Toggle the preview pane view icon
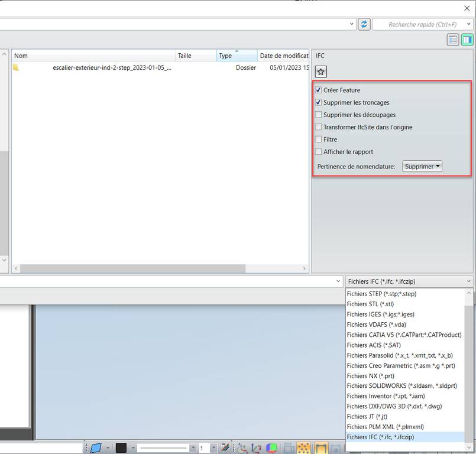The image size is (476, 454). point(467,40)
